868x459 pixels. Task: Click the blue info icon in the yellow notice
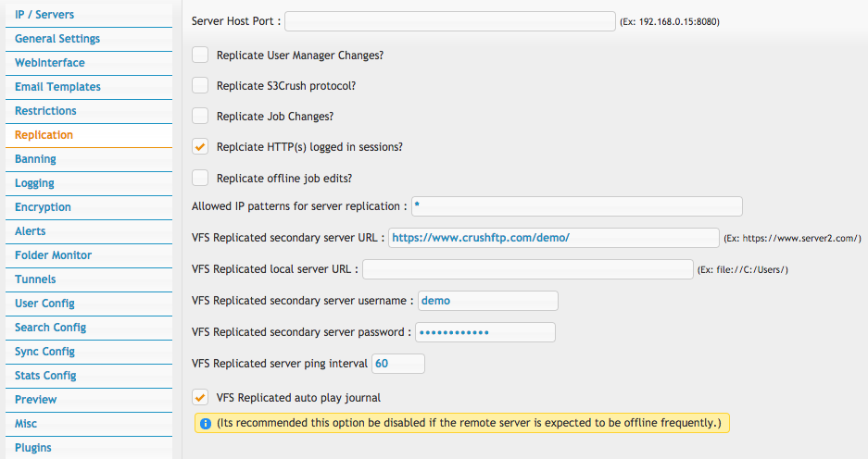206,424
